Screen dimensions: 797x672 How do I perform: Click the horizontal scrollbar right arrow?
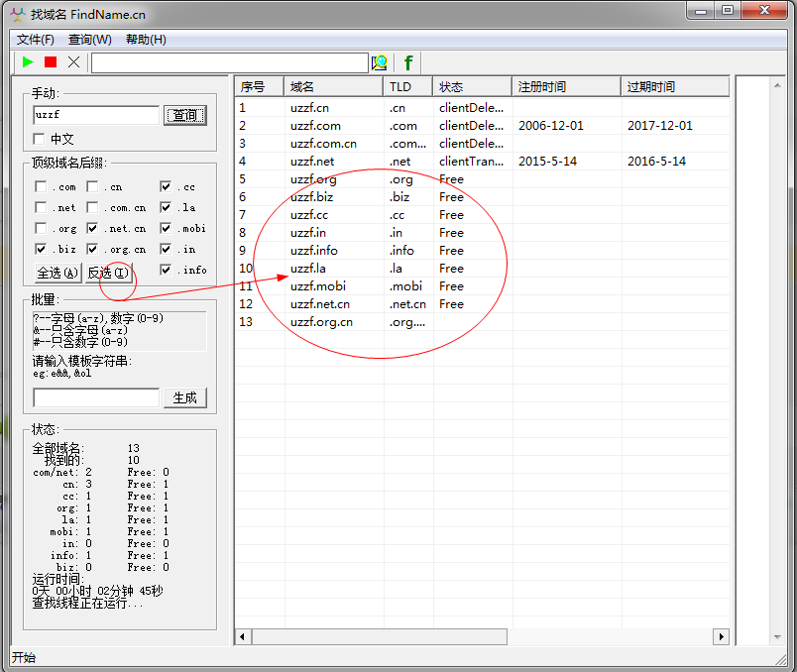coord(722,636)
